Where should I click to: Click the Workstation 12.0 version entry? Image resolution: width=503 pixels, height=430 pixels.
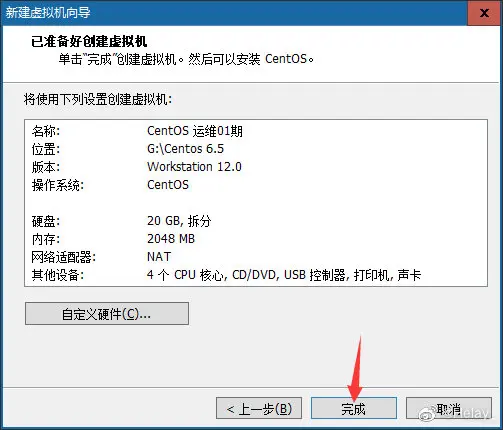tap(194, 166)
